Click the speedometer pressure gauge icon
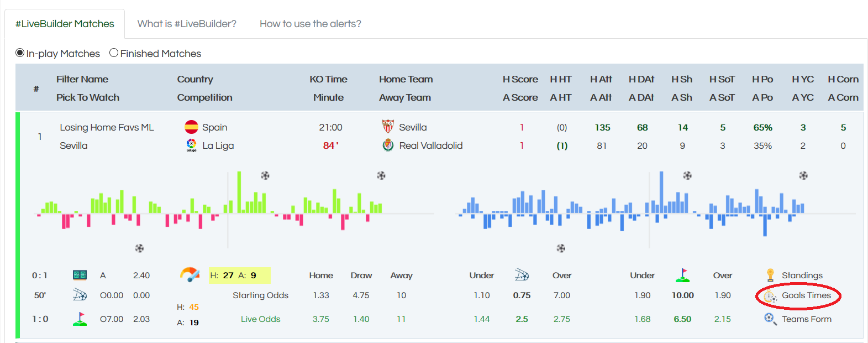The image size is (868, 343). click(x=190, y=274)
